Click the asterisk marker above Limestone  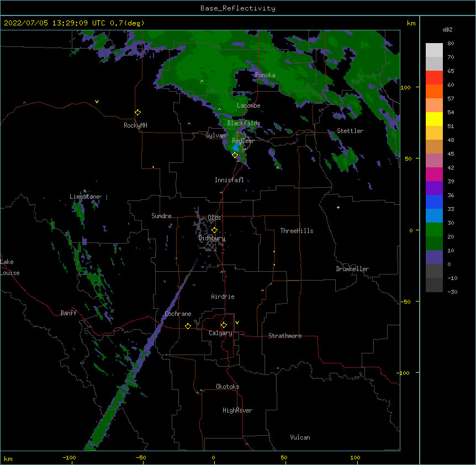pos(84,191)
